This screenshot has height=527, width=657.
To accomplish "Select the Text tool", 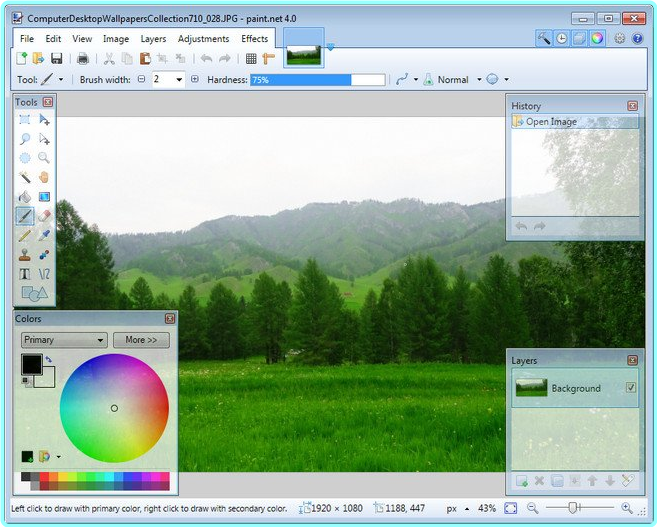I will coord(25,273).
